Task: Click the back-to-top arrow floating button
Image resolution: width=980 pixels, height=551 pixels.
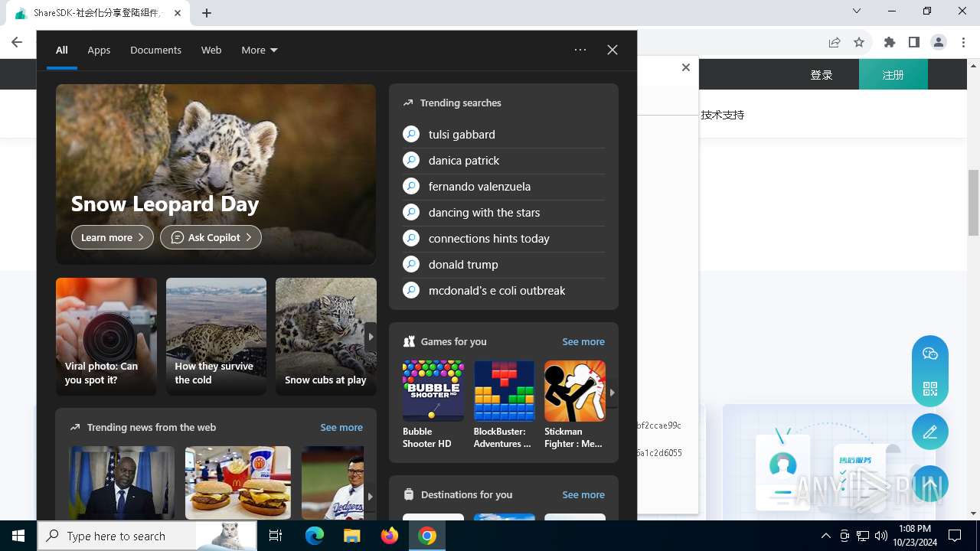Action: tap(930, 484)
